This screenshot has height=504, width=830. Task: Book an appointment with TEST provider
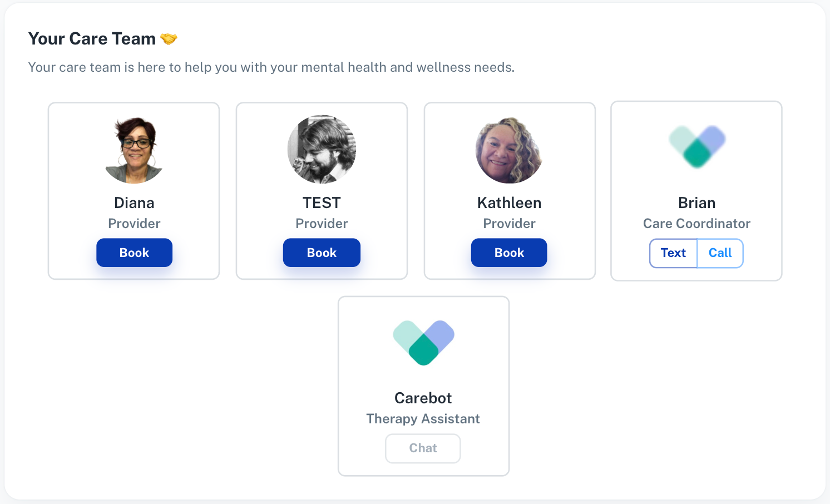[322, 253]
